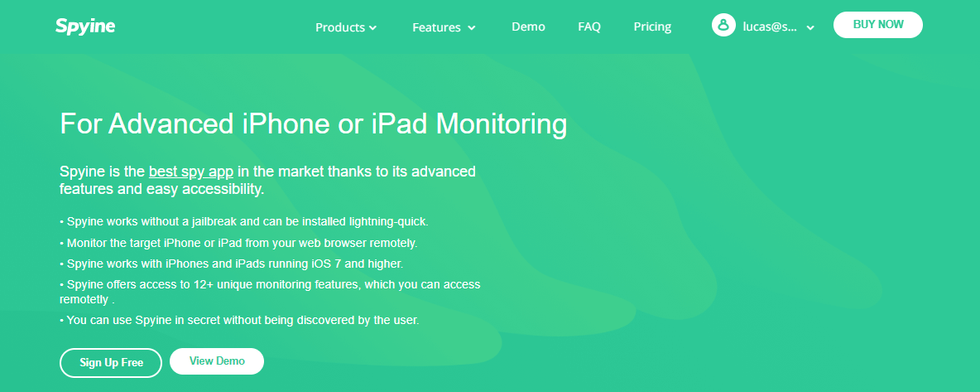The image size is (980, 392).
Task: Navigate to the Pricing page
Action: pyautogui.click(x=652, y=27)
